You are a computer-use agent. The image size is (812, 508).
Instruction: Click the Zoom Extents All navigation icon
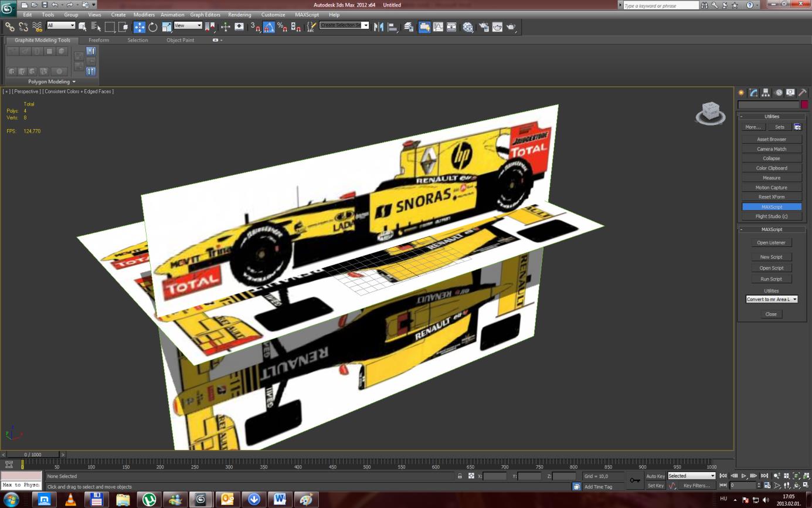806,476
